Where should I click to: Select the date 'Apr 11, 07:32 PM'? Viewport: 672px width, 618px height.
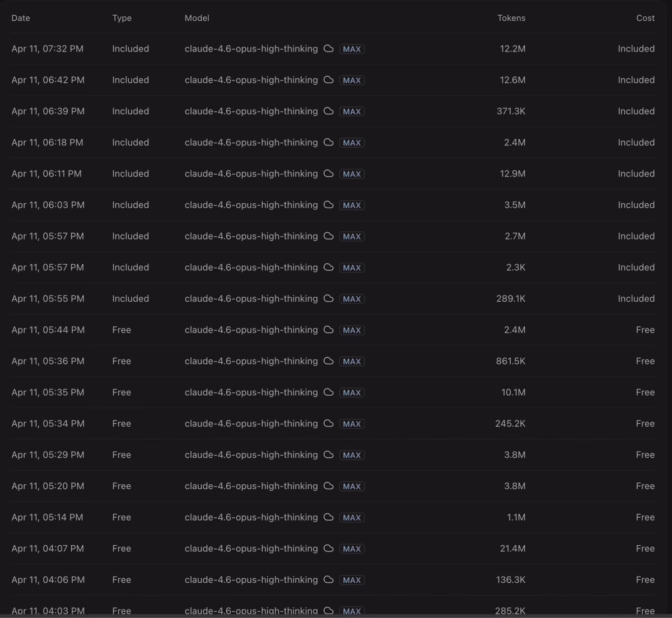48,49
